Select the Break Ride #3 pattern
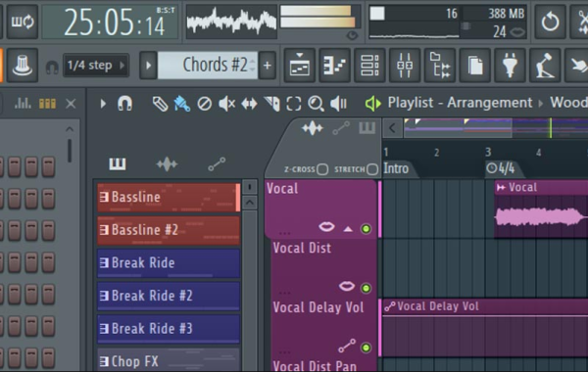 (x=169, y=329)
